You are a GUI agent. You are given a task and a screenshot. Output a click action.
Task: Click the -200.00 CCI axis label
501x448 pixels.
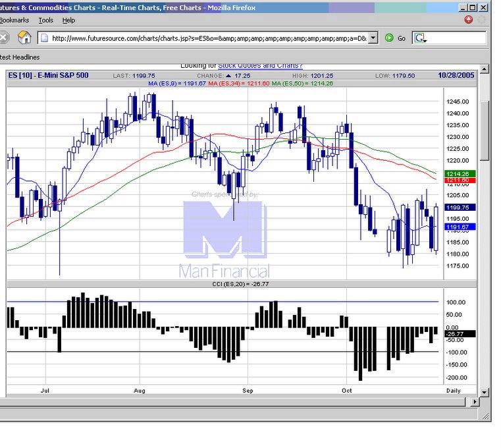(x=456, y=378)
